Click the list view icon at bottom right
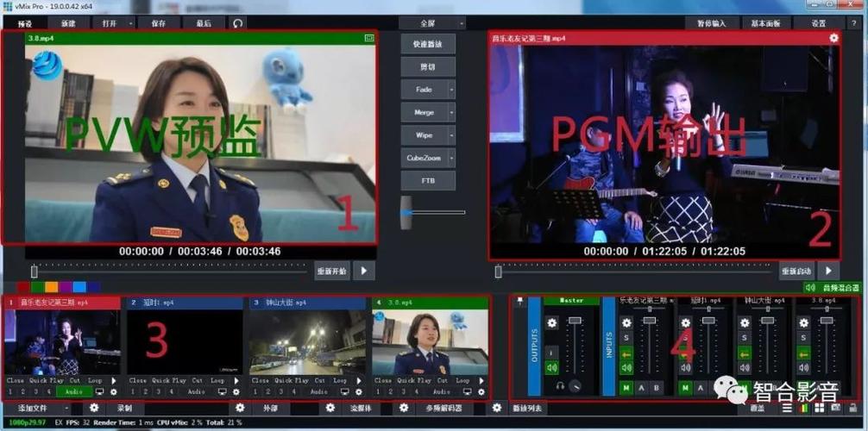Screen dimensions: 868x431 (x=787, y=409)
